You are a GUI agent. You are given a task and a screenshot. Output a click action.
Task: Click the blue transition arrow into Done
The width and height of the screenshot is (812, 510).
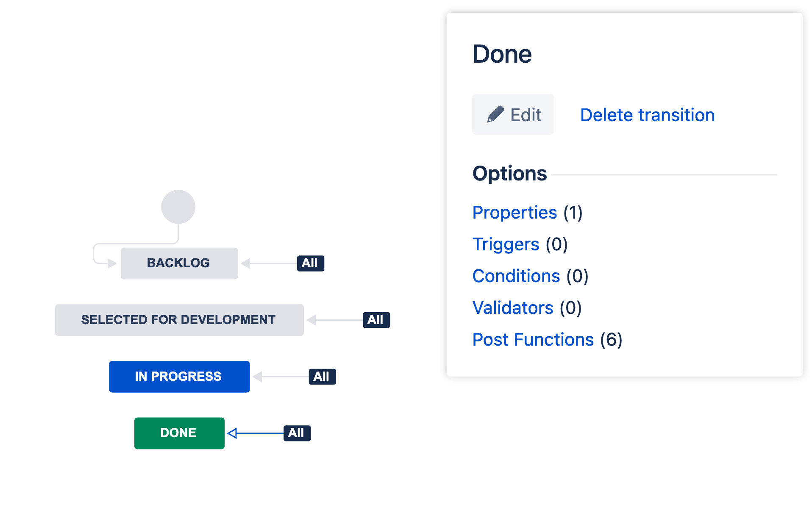coord(259,433)
